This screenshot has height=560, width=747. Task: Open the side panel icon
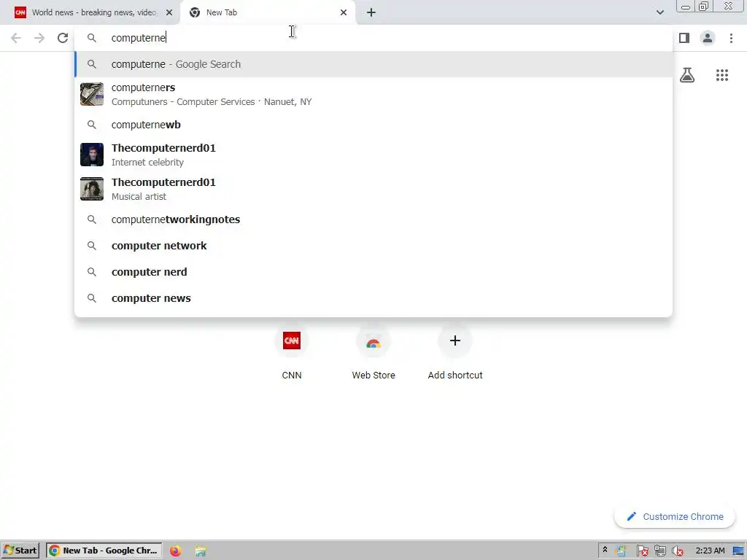click(684, 38)
